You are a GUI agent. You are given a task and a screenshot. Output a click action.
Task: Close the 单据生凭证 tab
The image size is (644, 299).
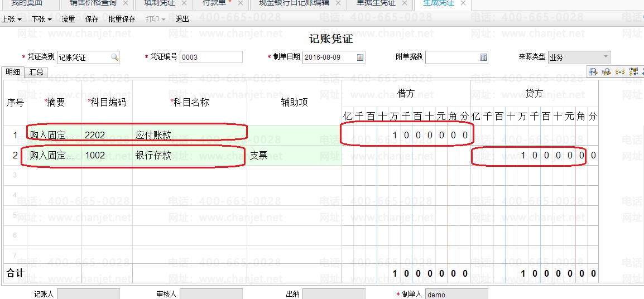tap(405, 3)
